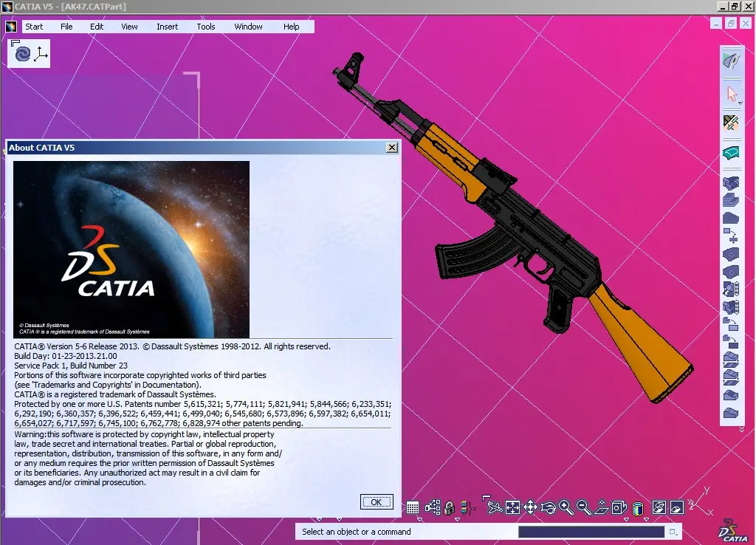
Task: Click the Normal View icon
Action: 602,507
